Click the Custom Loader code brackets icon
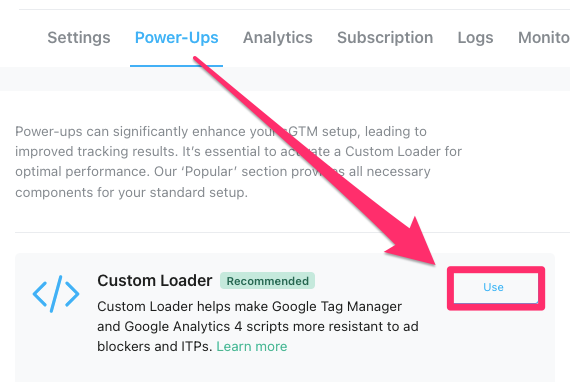 coord(56,294)
